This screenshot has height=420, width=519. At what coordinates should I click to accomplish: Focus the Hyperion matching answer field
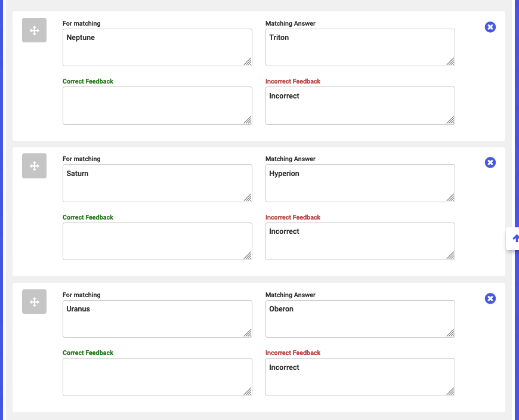click(x=360, y=183)
